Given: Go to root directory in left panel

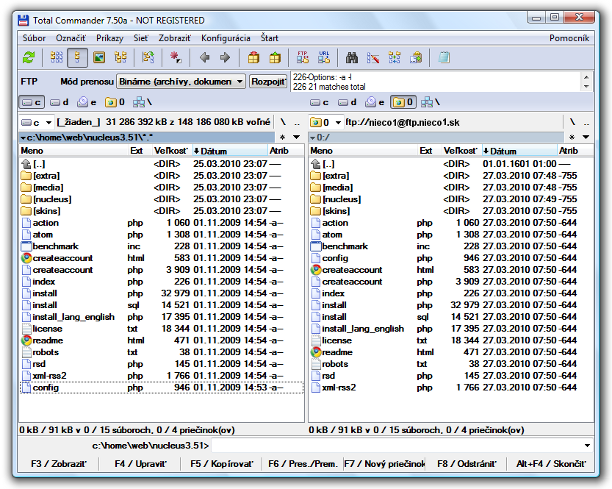Looking at the screenshot, I should tap(283, 123).
